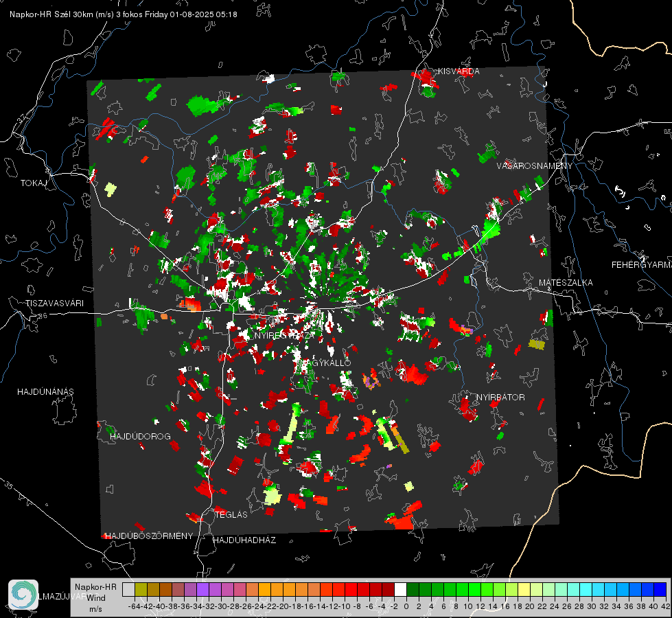Pick the white legend swatch between -2 and 0
672x618 pixels.
[400, 589]
